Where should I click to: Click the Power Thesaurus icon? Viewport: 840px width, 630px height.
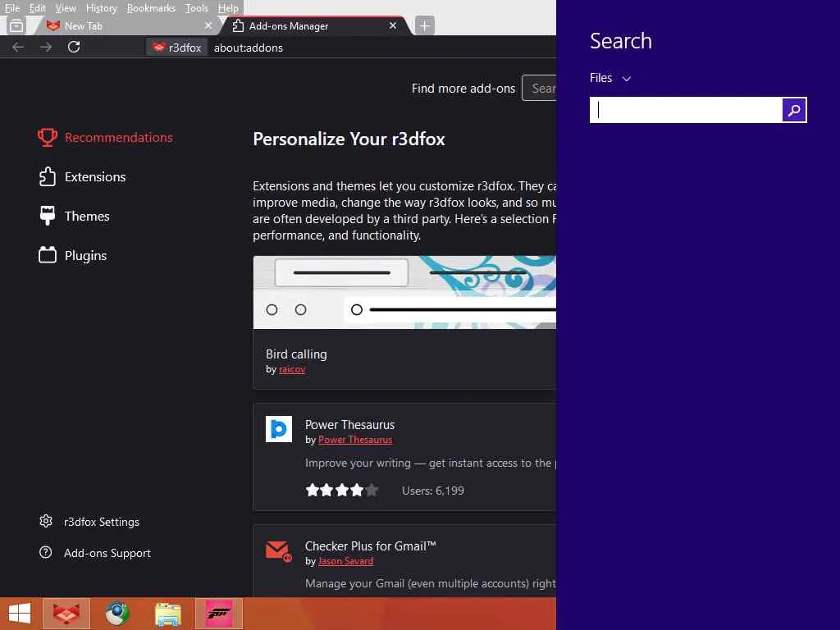279,429
